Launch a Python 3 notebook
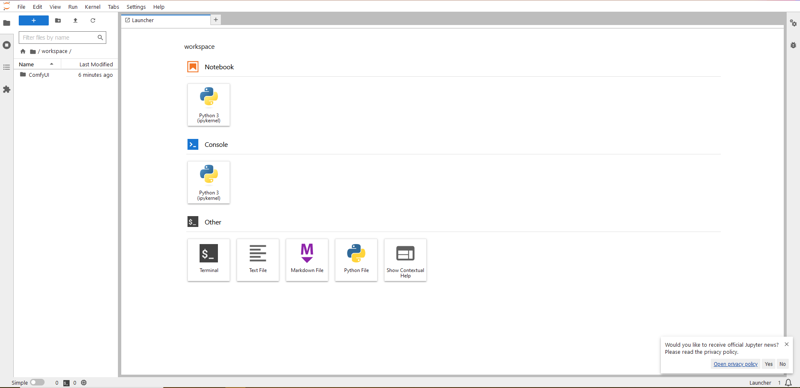This screenshot has height=388, width=800. (209, 105)
